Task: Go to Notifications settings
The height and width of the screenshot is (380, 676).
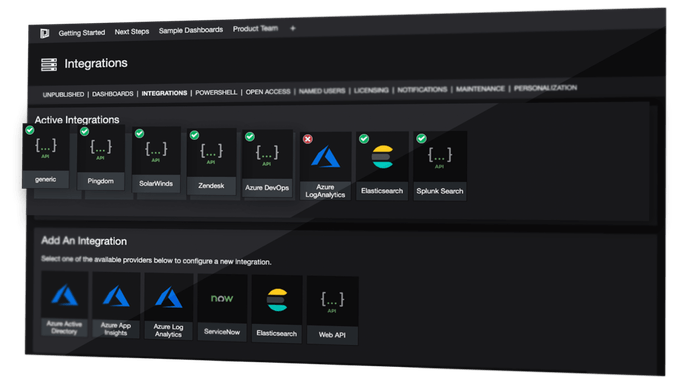Action: (422, 89)
